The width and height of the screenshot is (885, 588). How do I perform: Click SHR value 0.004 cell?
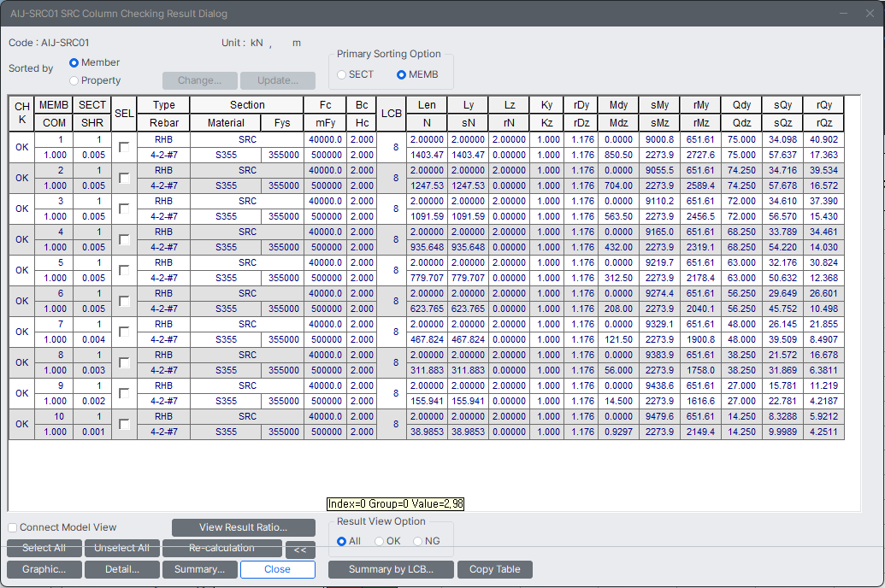(92, 339)
